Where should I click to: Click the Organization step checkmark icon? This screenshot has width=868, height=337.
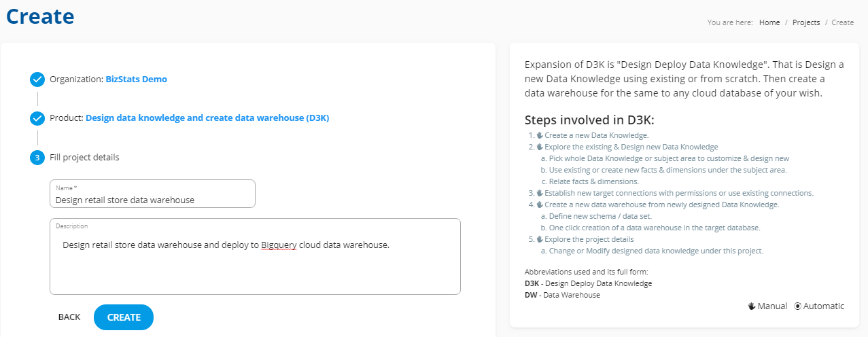coord(37,79)
